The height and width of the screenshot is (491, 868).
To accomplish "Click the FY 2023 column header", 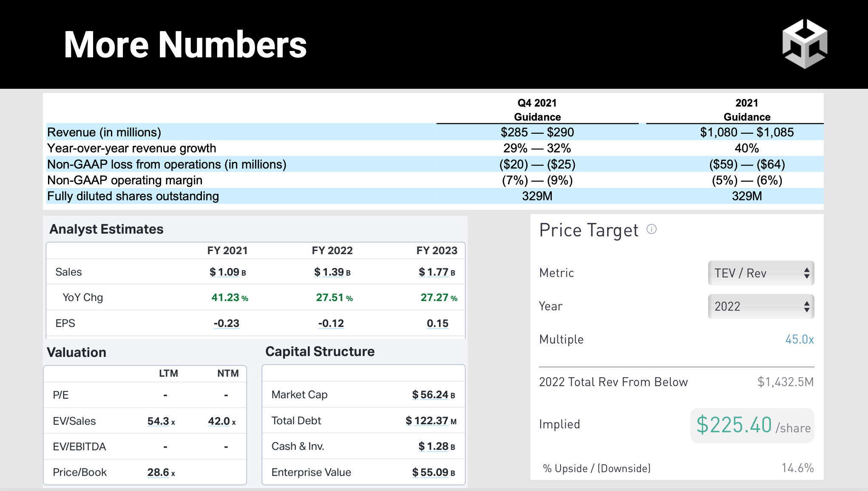I will 437,251.
